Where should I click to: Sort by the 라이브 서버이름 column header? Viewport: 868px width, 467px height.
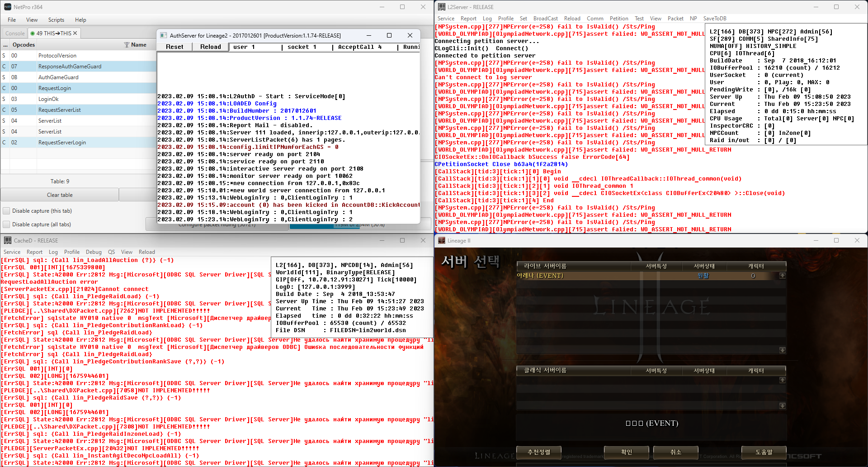pyautogui.click(x=574, y=266)
